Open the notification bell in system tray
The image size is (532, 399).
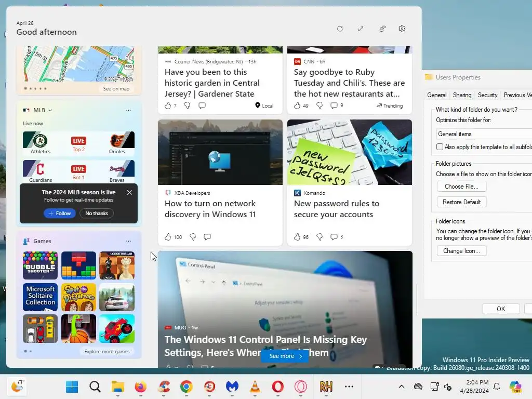click(497, 387)
